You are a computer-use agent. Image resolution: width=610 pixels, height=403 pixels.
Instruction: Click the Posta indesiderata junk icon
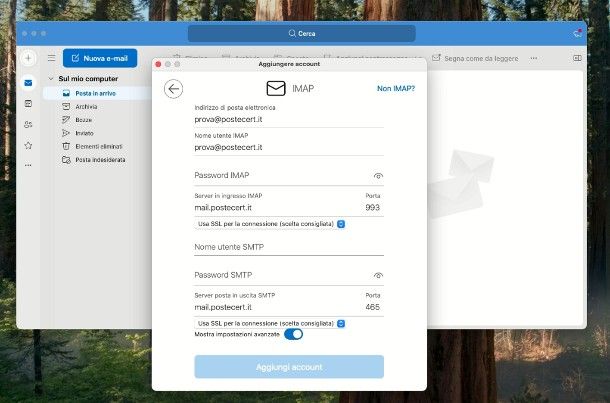pyautogui.click(x=66, y=160)
